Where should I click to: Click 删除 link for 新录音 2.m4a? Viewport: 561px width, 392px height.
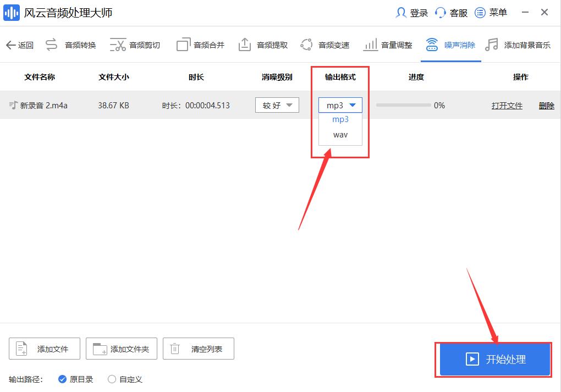click(547, 106)
